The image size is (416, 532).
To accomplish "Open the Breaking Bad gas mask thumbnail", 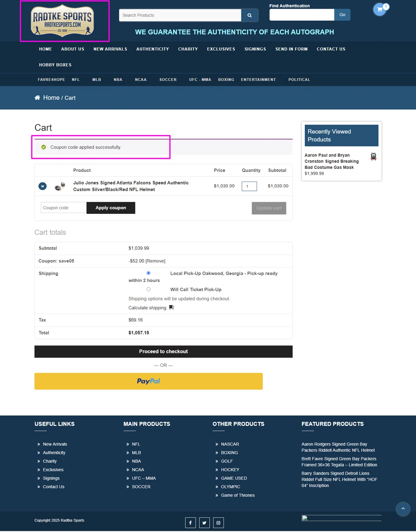I will pos(373,157).
